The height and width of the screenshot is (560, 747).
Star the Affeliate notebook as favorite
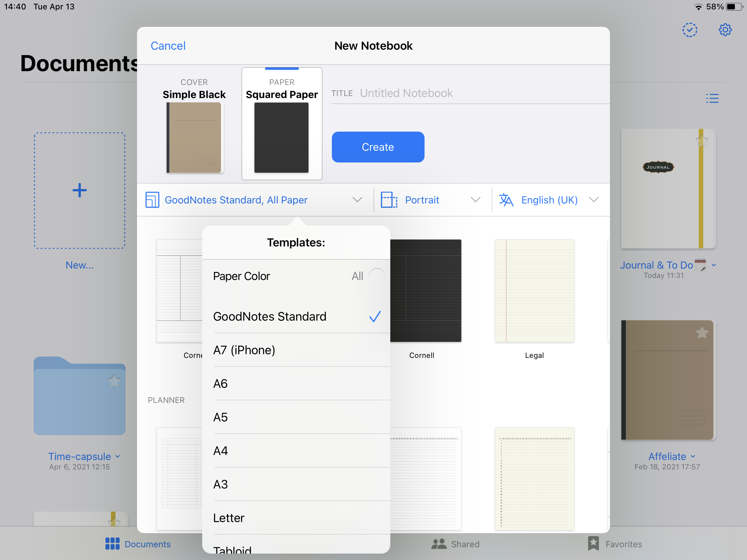[702, 333]
